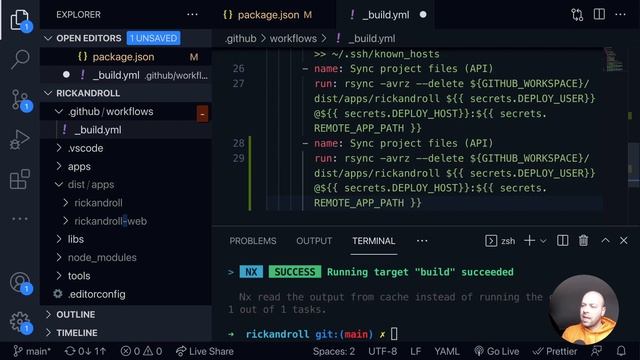This screenshot has height=360, width=640.
Task: Open package.json in Open Editors list
Action: (x=126, y=57)
